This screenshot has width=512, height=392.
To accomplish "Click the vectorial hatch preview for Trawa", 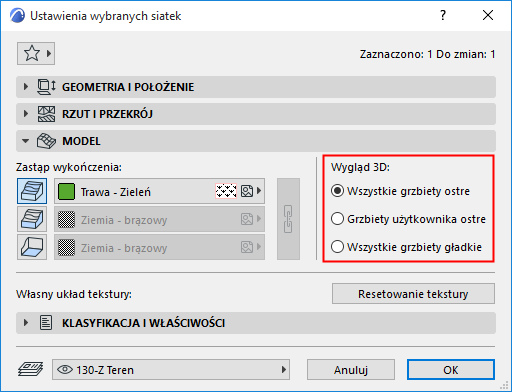I will [226, 191].
